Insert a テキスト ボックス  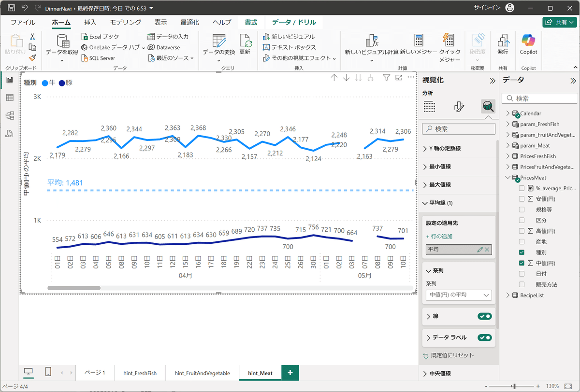coord(290,47)
